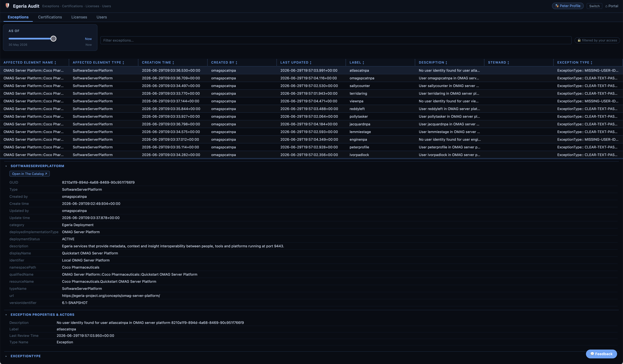The image size is (623, 364).
Task: Click creation time 2026-06-29T09:03:36.530
Action: [171, 70]
